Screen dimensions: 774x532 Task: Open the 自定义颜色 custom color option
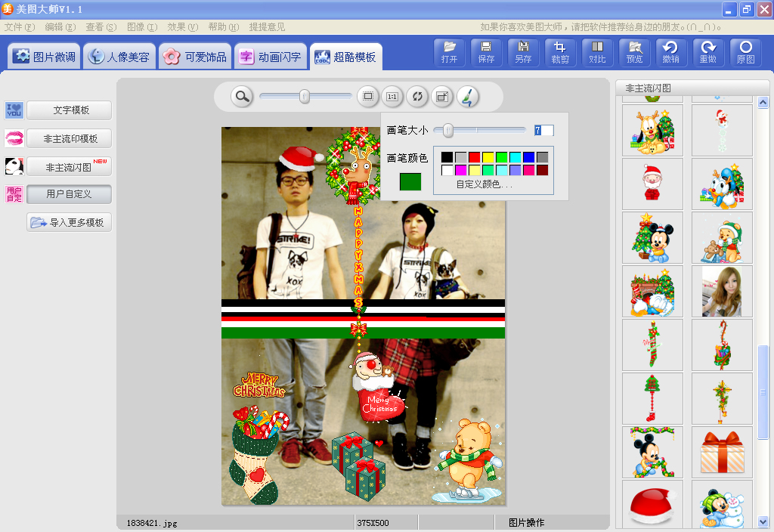point(485,184)
